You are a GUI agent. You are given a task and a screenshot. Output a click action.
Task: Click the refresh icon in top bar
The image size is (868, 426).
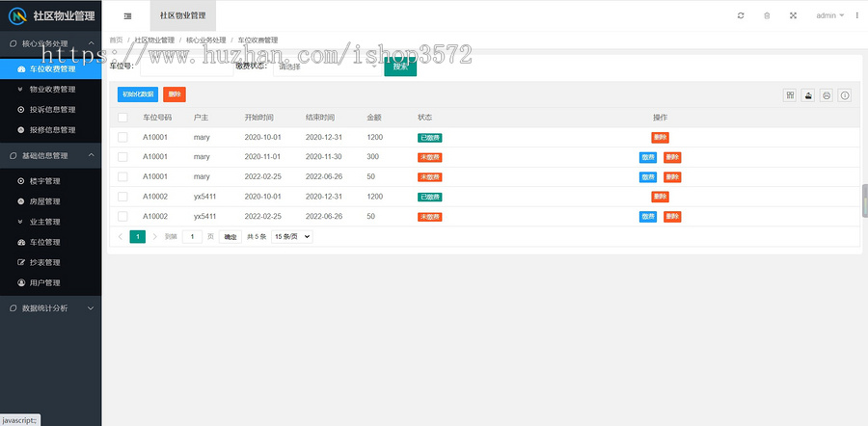tap(741, 15)
